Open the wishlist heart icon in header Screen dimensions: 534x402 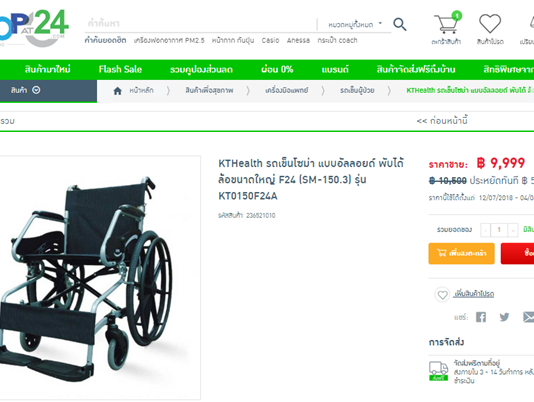coord(490,23)
